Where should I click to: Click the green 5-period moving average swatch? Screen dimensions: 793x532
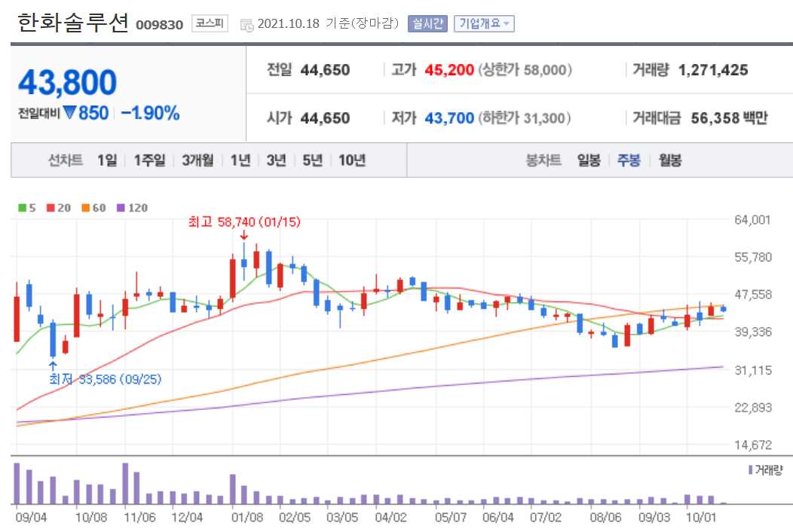pos(23,207)
